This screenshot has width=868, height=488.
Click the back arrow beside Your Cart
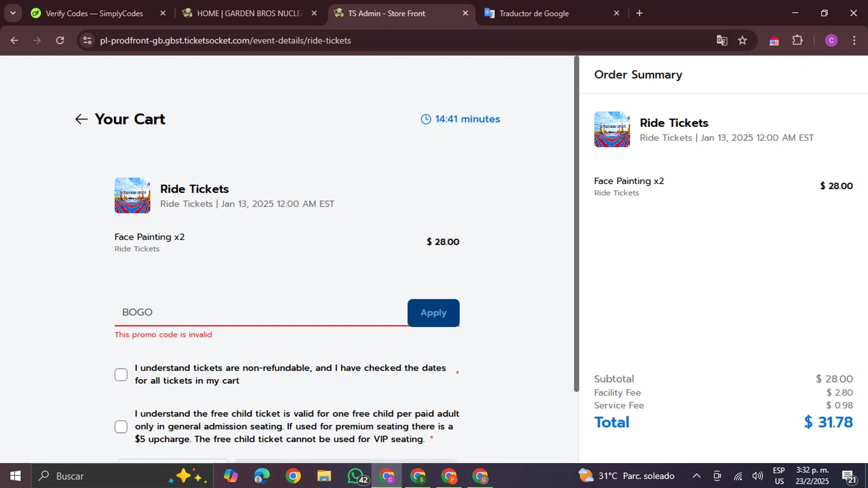[x=81, y=119]
